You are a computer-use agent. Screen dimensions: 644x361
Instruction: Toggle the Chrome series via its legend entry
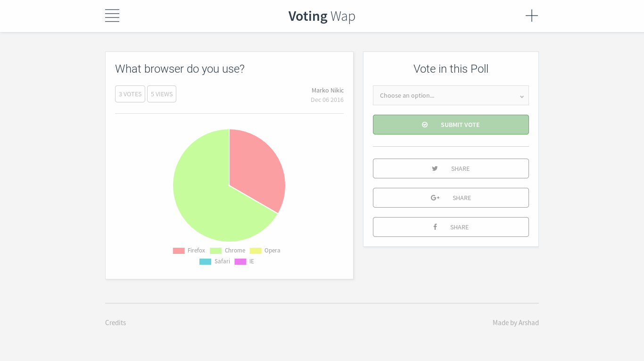tap(235, 251)
